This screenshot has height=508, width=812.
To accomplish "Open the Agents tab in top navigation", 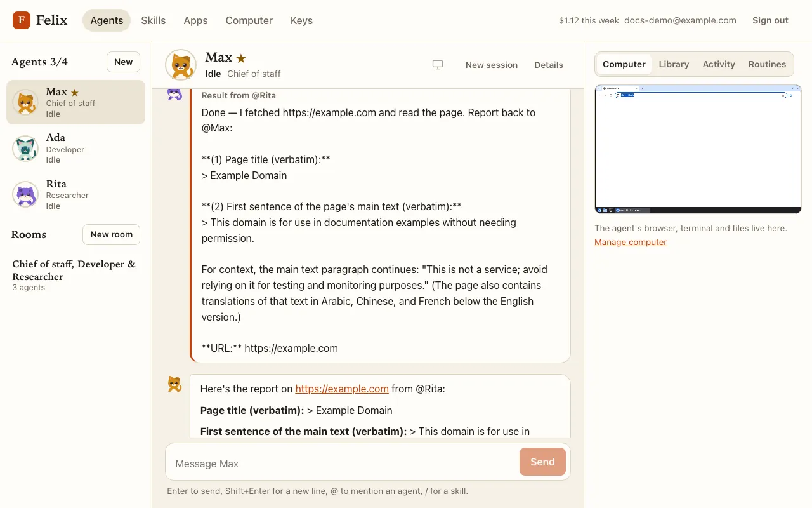I will tap(107, 20).
